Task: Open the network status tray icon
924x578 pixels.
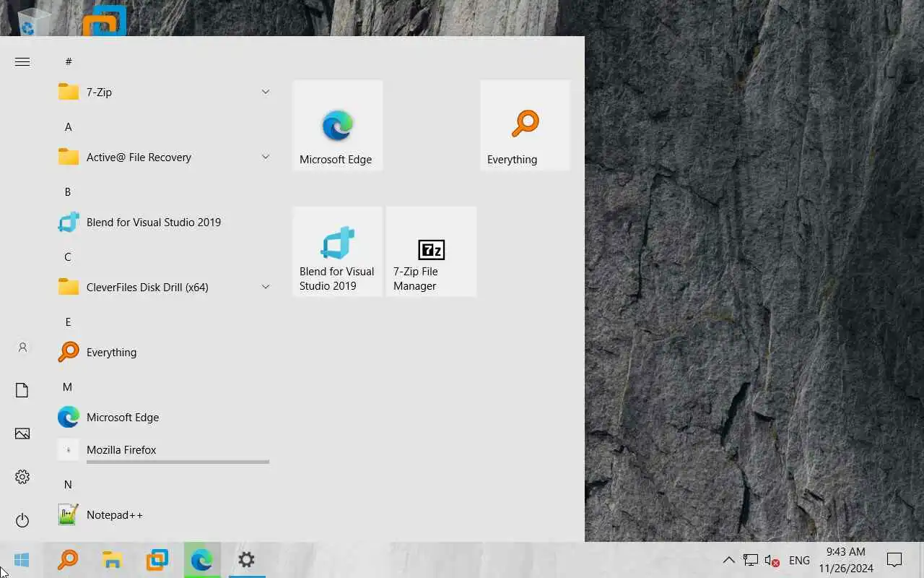Action: click(x=751, y=560)
